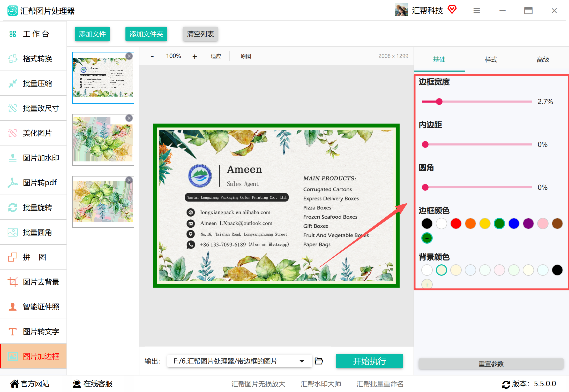
Task: Click 重置参数 reset parameters button
Action: (x=491, y=364)
